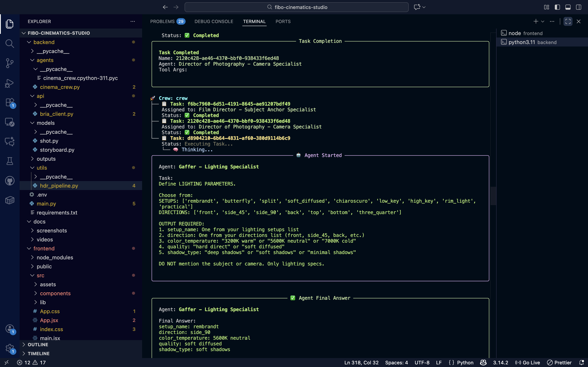Click the fibo-cinematics-studio search box
Viewport: 588px width, 367px height.
click(296, 7)
